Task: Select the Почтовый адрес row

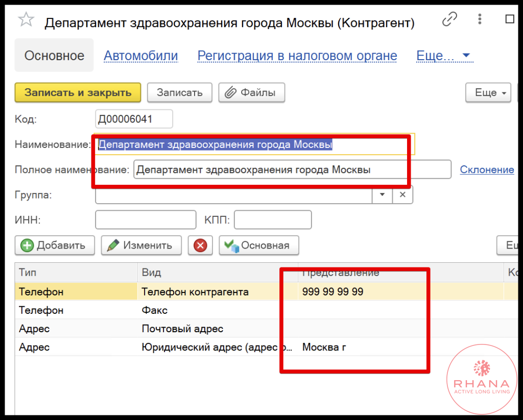Action: tap(266, 329)
